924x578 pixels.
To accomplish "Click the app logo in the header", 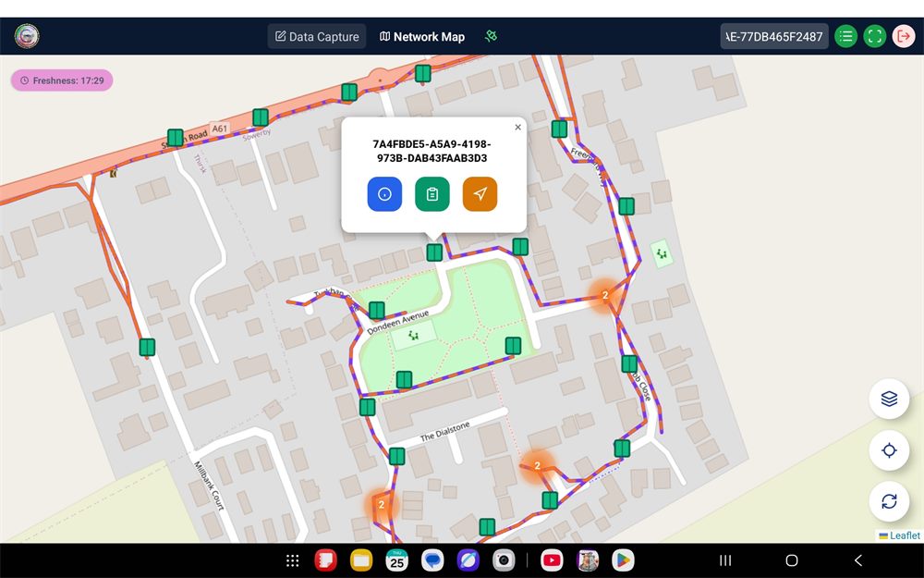I will pos(27,36).
